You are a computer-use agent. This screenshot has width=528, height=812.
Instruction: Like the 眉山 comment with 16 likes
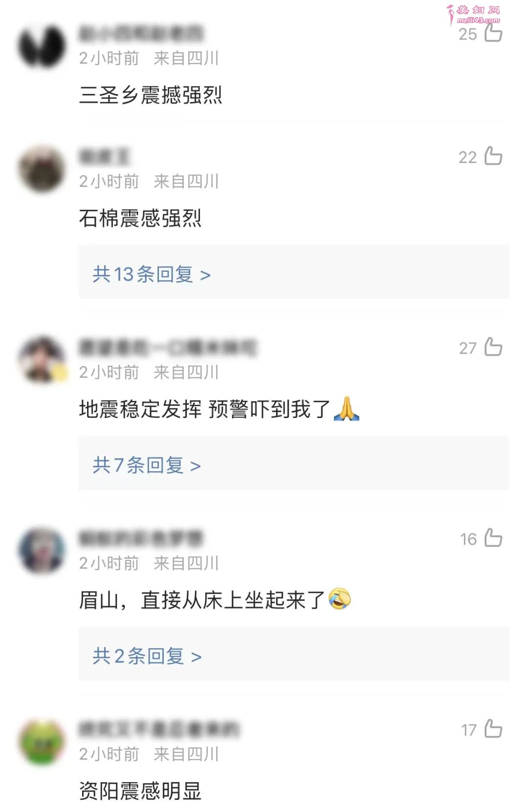[493, 538]
